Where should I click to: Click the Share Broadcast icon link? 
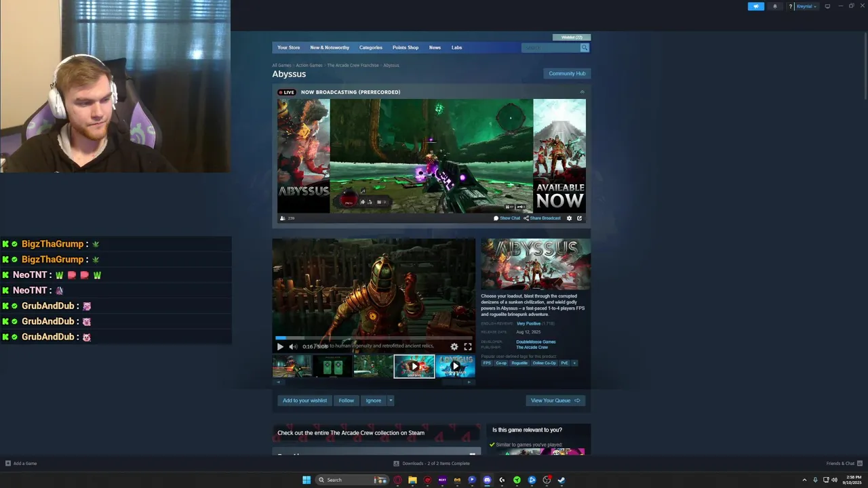point(542,218)
